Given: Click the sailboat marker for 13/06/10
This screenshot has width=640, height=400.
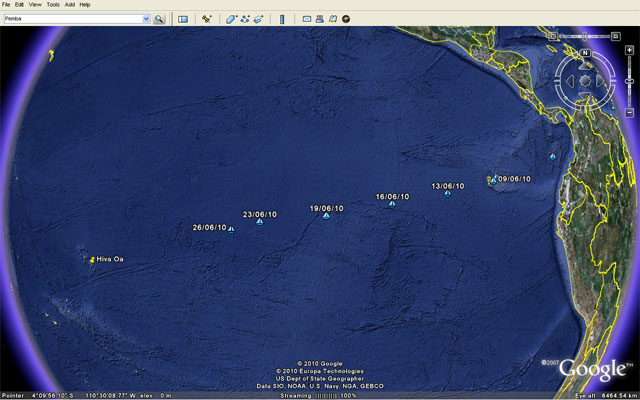Looking at the screenshot, I should click(x=447, y=193).
